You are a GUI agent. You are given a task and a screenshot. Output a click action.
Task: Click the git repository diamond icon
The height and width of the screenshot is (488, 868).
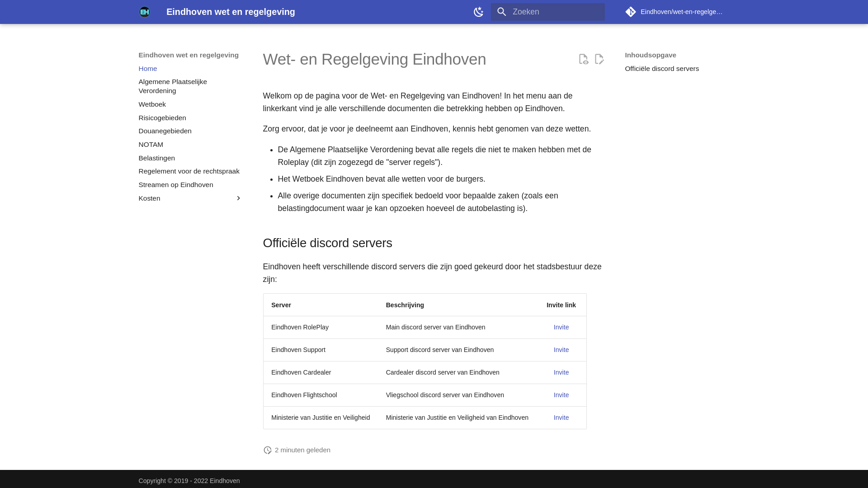(631, 12)
